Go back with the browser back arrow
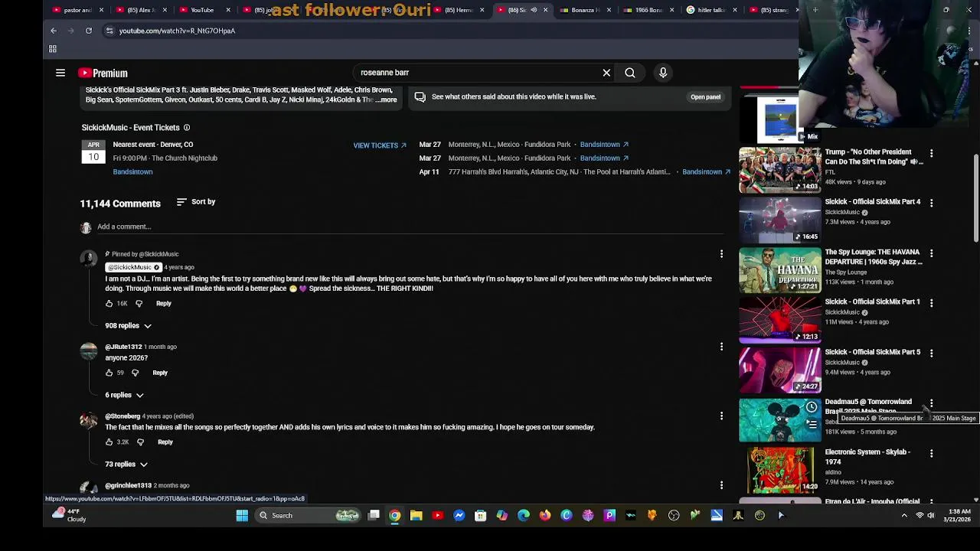 click(54, 31)
